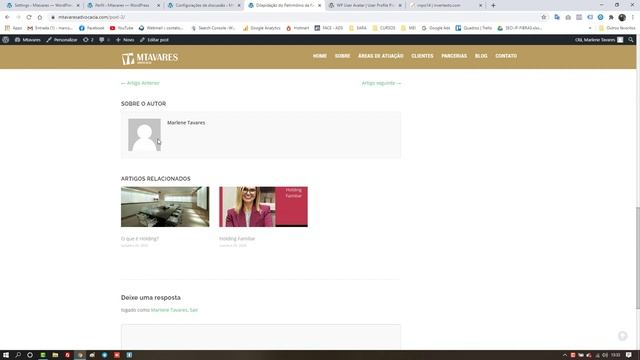Show hidden bookmarks overflow chevron

590,28
